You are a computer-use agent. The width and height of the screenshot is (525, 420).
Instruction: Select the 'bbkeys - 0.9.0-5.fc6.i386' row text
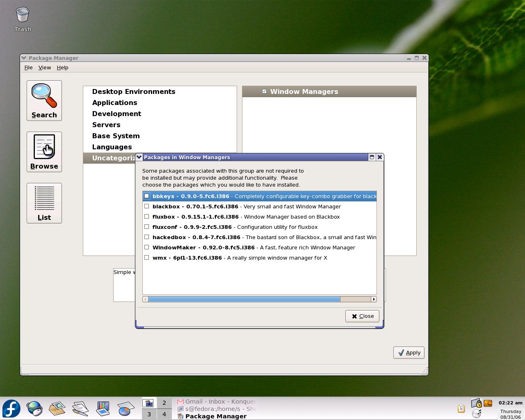pos(191,196)
